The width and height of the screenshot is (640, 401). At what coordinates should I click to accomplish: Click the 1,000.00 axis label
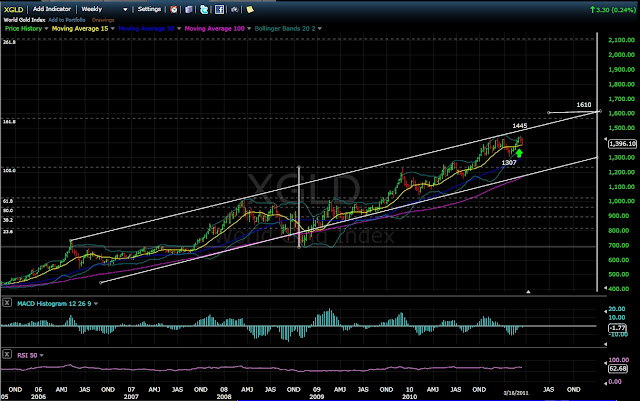click(x=621, y=201)
